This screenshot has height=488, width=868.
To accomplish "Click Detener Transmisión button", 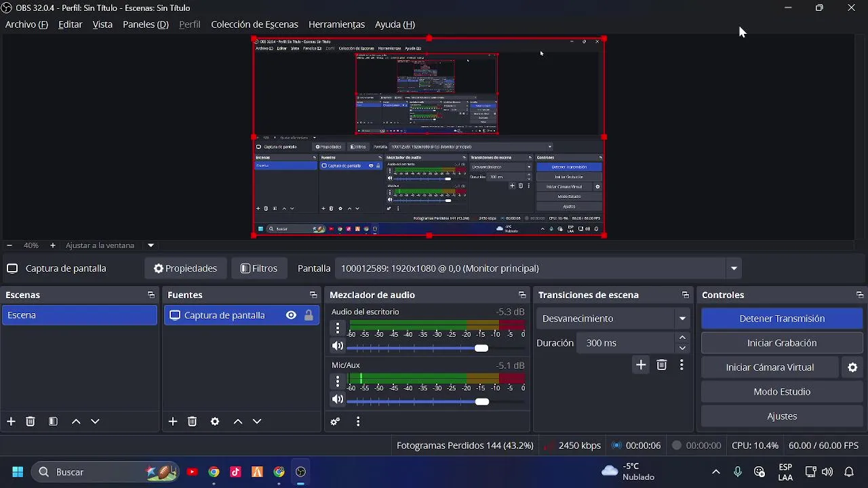I will tap(782, 319).
